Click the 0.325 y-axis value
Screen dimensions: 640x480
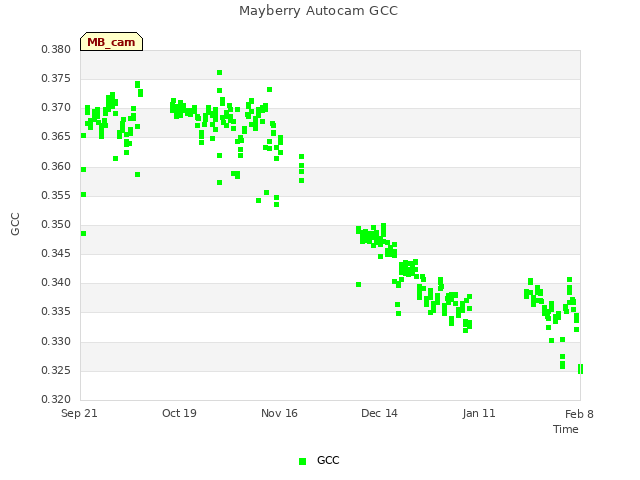point(56,371)
